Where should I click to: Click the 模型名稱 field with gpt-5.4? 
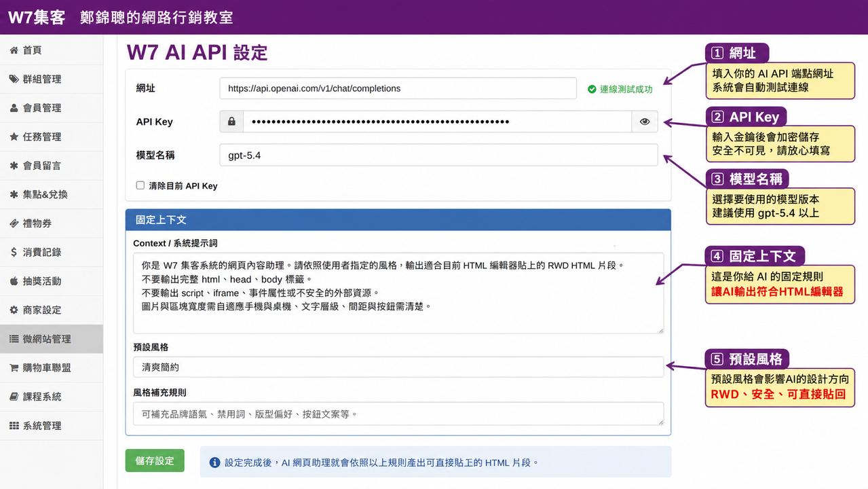[438, 155]
